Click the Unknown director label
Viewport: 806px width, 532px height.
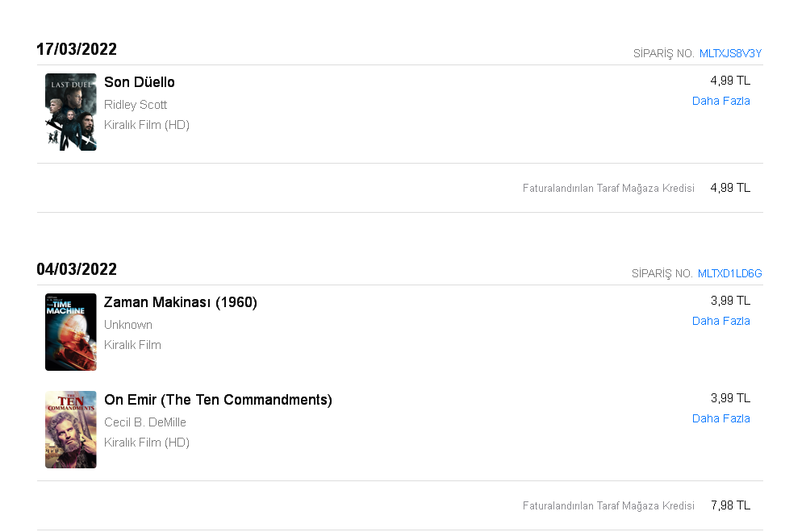click(x=128, y=325)
